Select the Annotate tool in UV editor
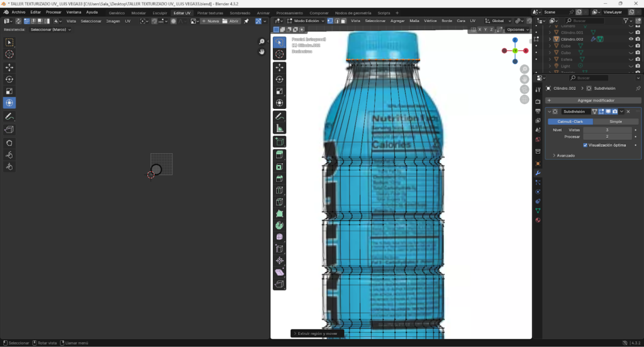Image resolution: width=644 pixels, height=347 pixels. pyautogui.click(x=9, y=117)
